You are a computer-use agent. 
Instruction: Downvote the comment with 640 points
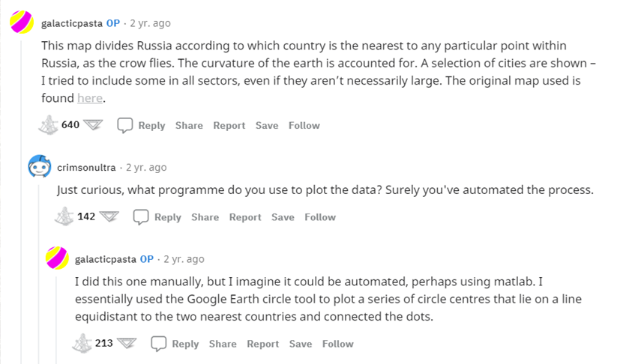click(93, 125)
